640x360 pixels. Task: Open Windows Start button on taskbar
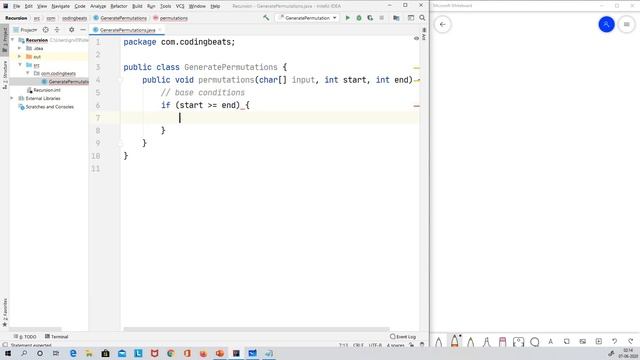[8, 353]
